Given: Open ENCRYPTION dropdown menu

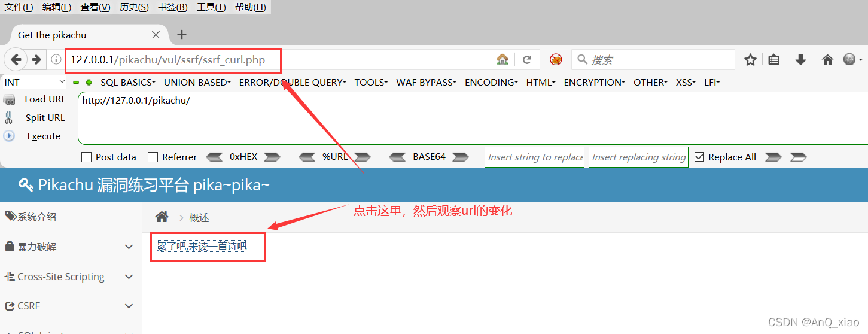Looking at the screenshot, I should click(594, 82).
